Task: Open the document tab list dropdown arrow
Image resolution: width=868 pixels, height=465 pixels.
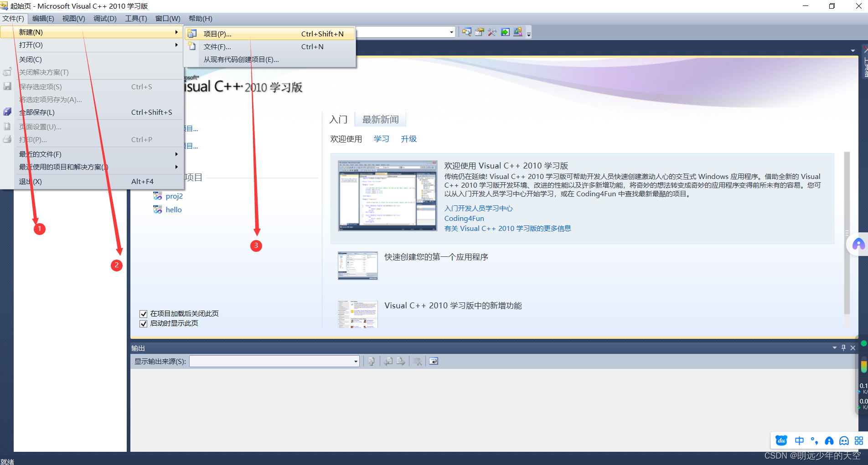Action: click(x=853, y=51)
